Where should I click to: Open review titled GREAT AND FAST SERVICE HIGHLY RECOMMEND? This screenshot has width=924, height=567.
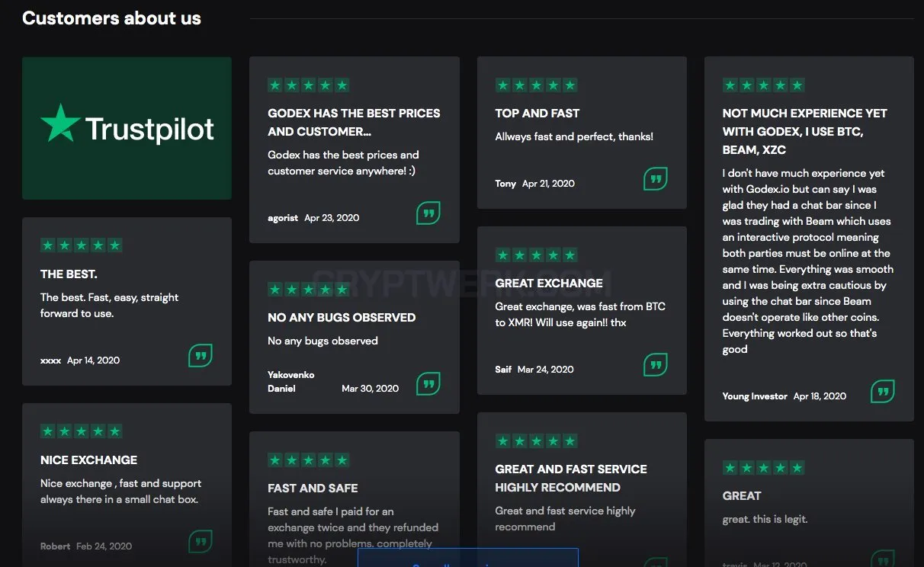click(x=571, y=478)
